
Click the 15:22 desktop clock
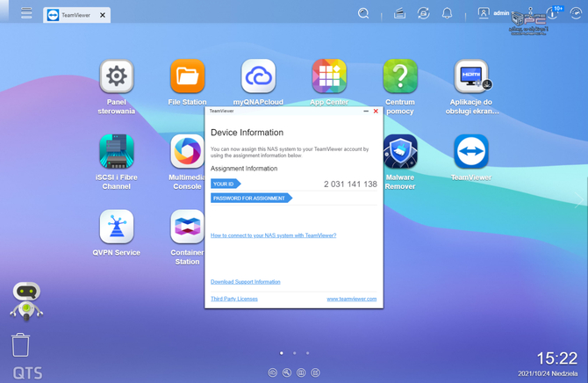click(x=557, y=358)
